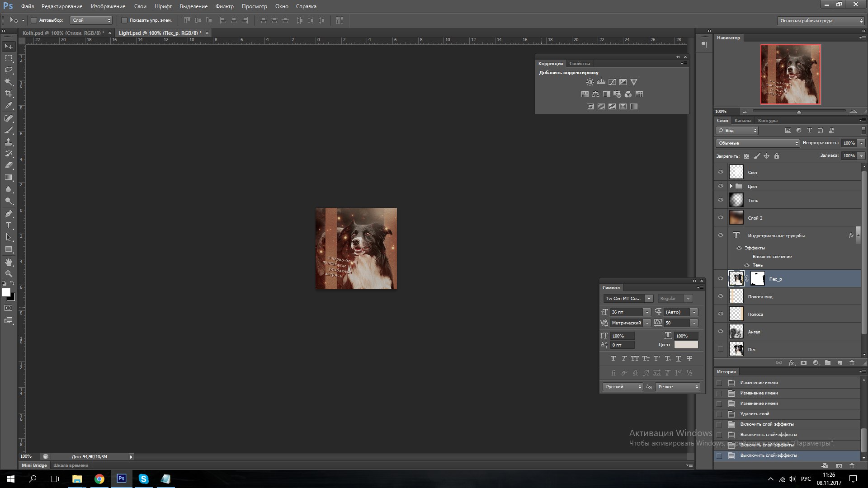Hide the Тень layer
The height and width of the screenshot is (488, 868).
click(721, 200)
